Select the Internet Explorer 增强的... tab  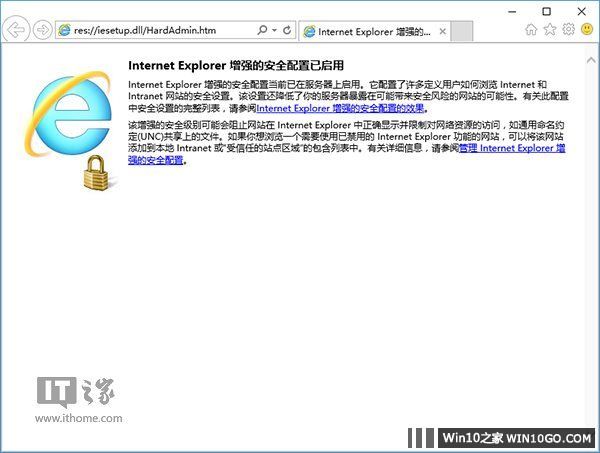(x=374, y=31)
